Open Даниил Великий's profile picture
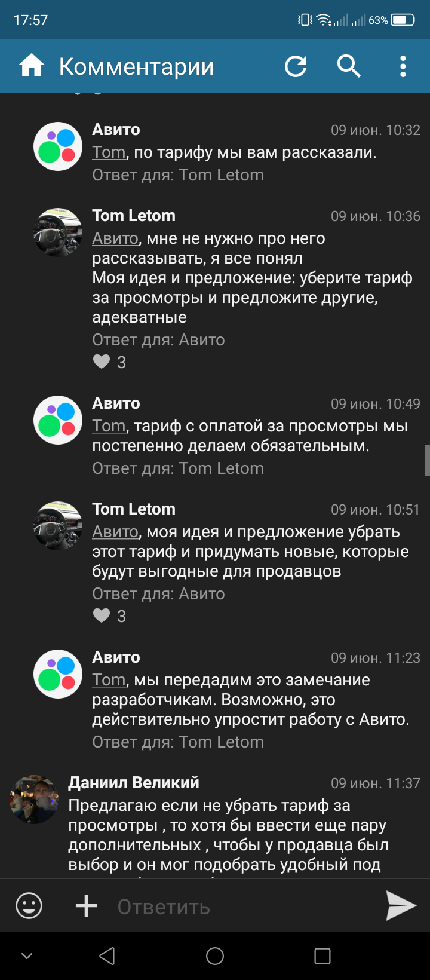Screen dimensions: 430x980 (34, 800)
